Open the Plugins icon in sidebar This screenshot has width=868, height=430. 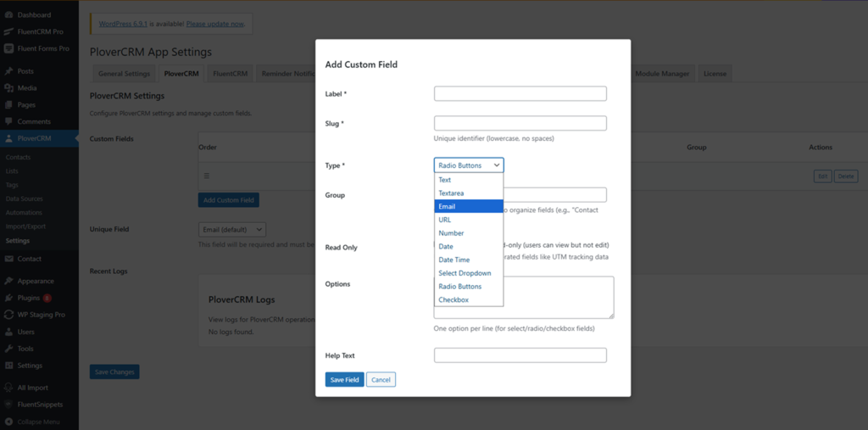[8, 298]
